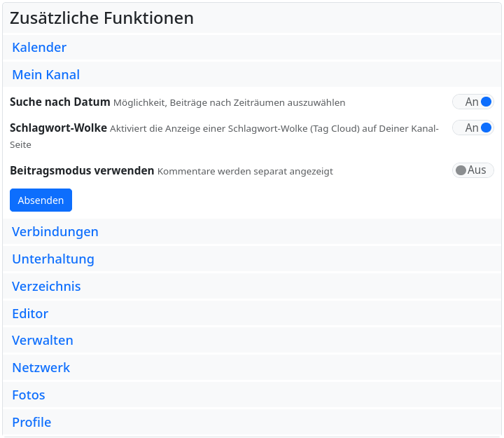Image resolution: width=504 pixels, height=438 pixels.
Task: Click the bold 'Schlagwort-Wolke' label
Action: (x=58, y=128)
